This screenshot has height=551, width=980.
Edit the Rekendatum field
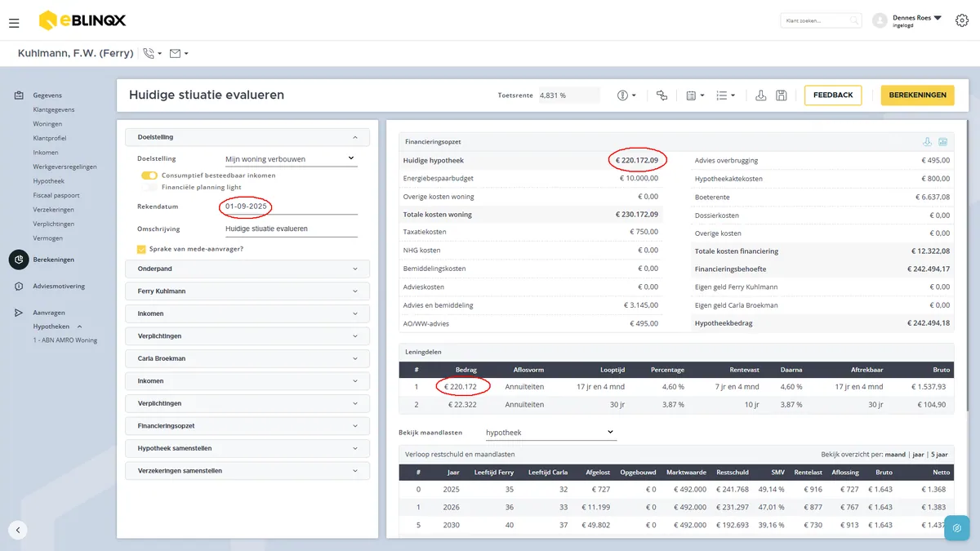pyautogui.click(x=292, y=207)
